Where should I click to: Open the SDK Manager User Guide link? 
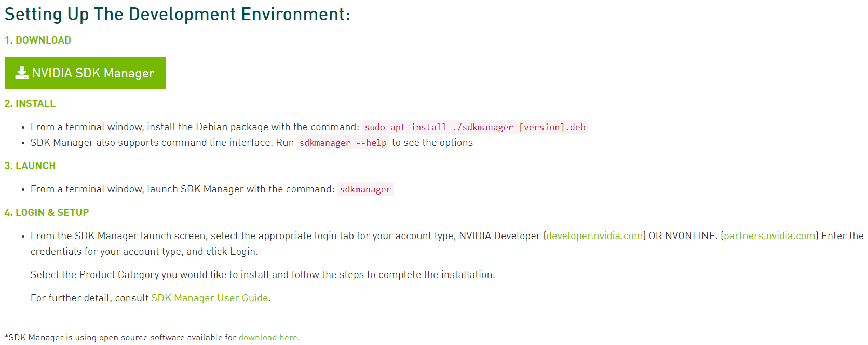[x=210, y=298]
